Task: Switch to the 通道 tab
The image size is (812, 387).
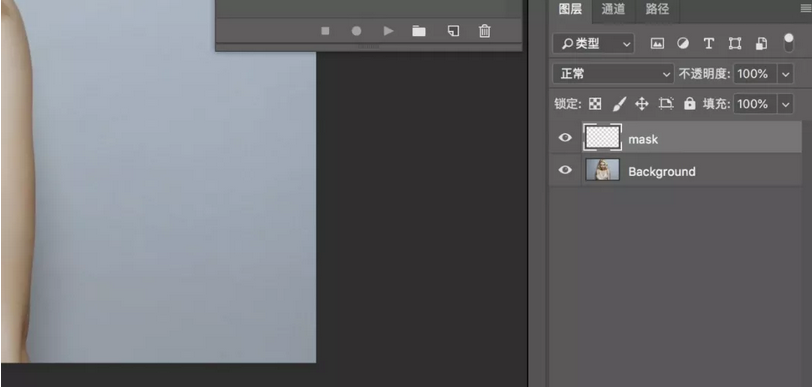Action: pos(613,9)
